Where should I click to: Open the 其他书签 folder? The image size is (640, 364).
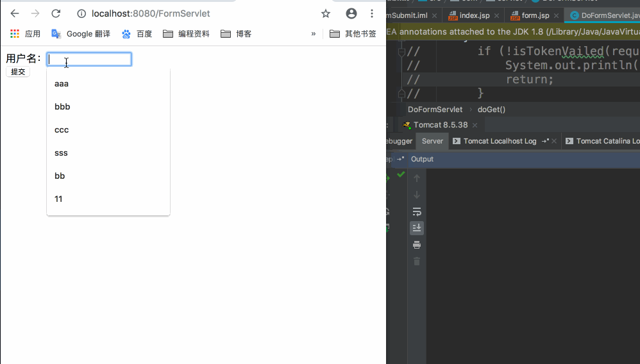point(353,34)
